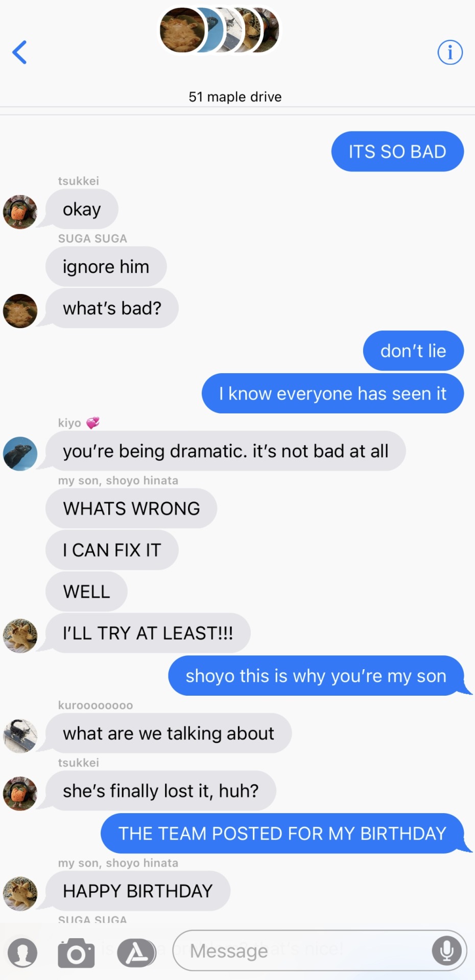Tap the 'she's finally lost it, huh?' message
Viewport: 475px width, 980px height.
161,791
